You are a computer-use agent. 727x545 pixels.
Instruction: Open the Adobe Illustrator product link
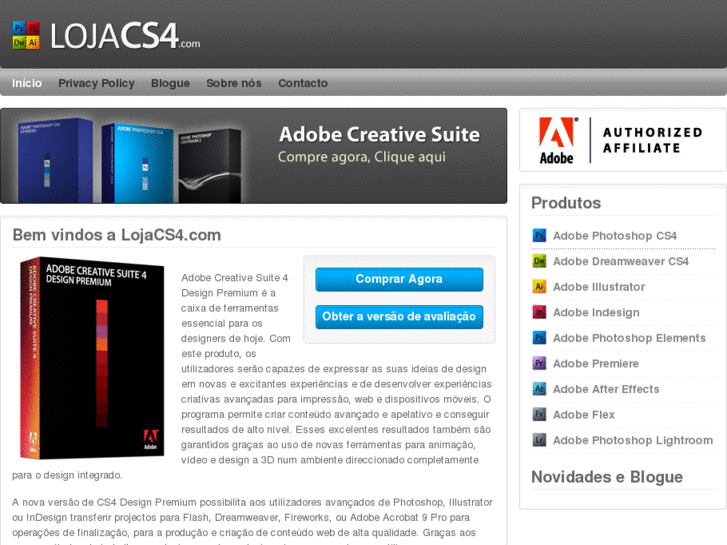point(599,287)
